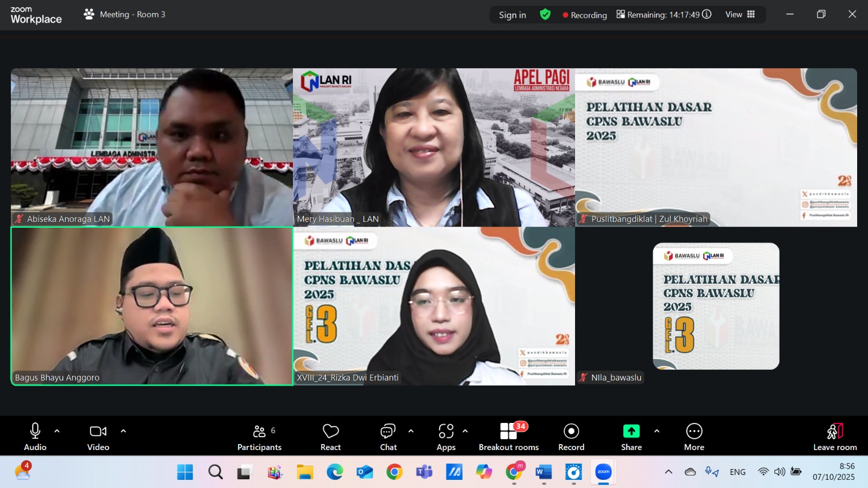Screen dimensions: 868x488
Task: Click the green encryption shield icon
Action: (x=545, y=15)
